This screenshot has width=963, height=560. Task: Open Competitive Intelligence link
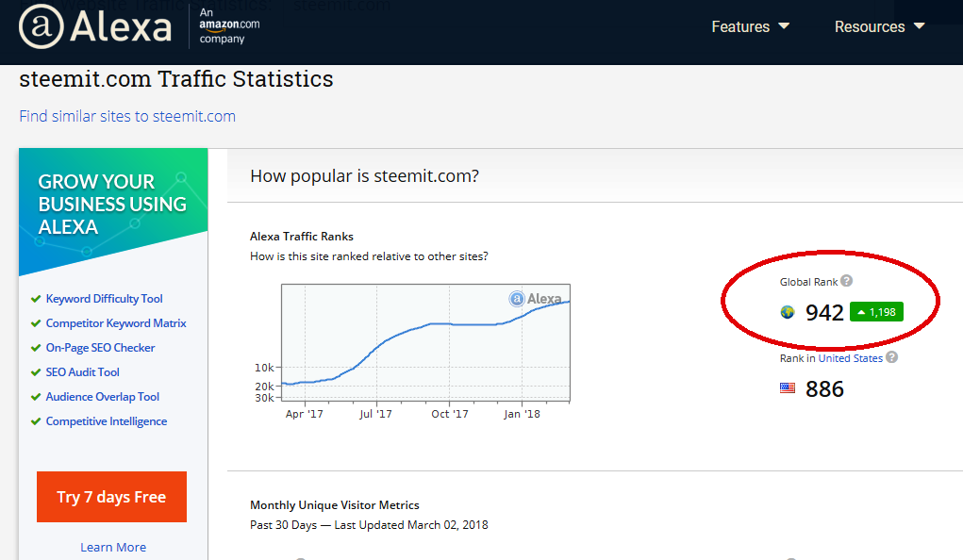[x=107, y=421]
